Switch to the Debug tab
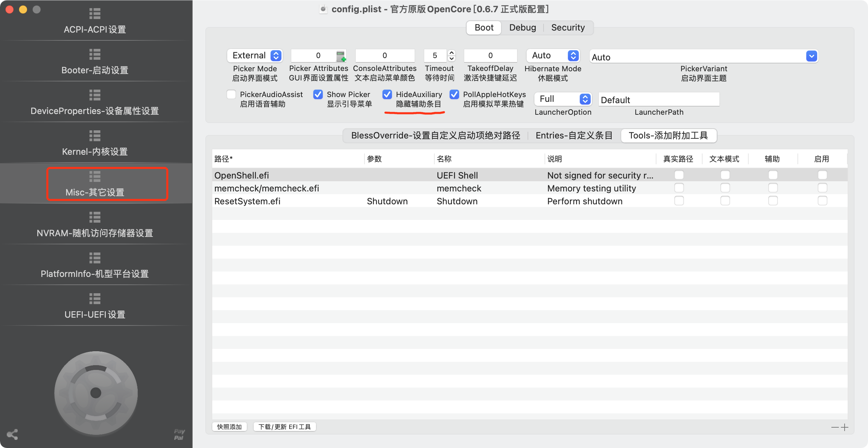Screen dimensions: 868x448 522,27
